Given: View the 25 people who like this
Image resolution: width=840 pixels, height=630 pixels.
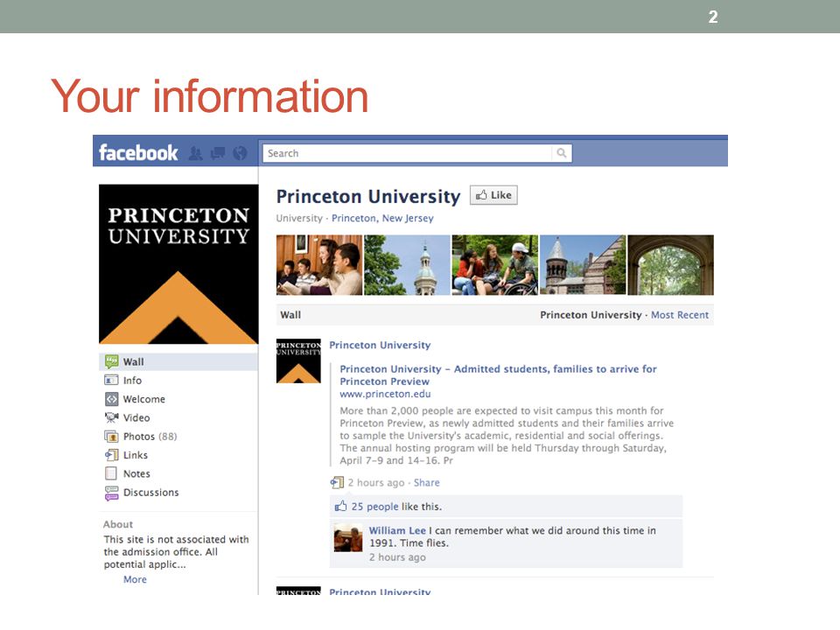Looking at the screenshot, I should [x=375, y=507].
